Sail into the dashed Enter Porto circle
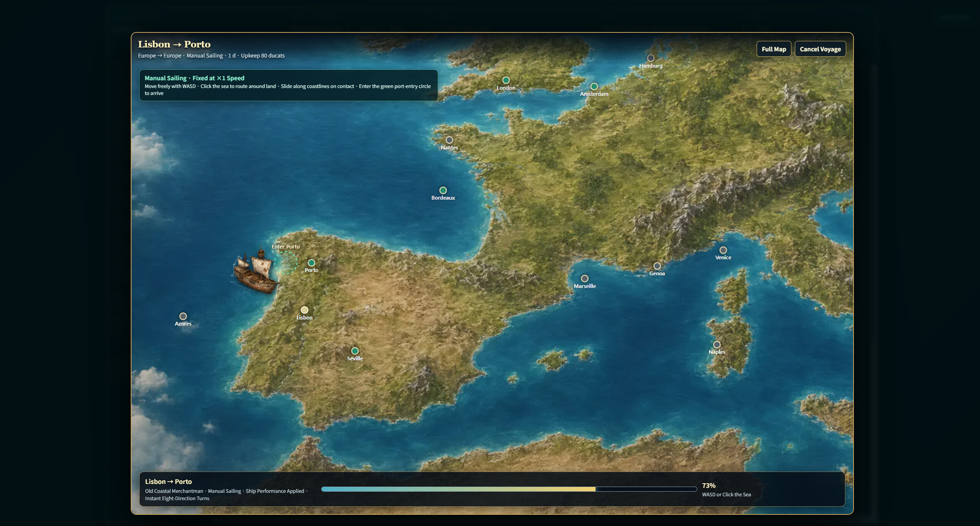The image size is (980, 526). click(x=285, y=263)
